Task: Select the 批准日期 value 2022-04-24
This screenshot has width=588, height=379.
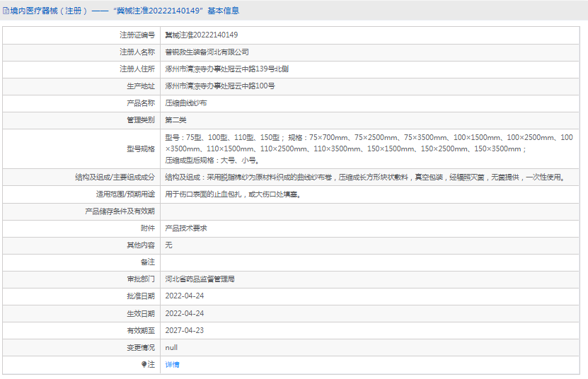Action: [185, 296]
